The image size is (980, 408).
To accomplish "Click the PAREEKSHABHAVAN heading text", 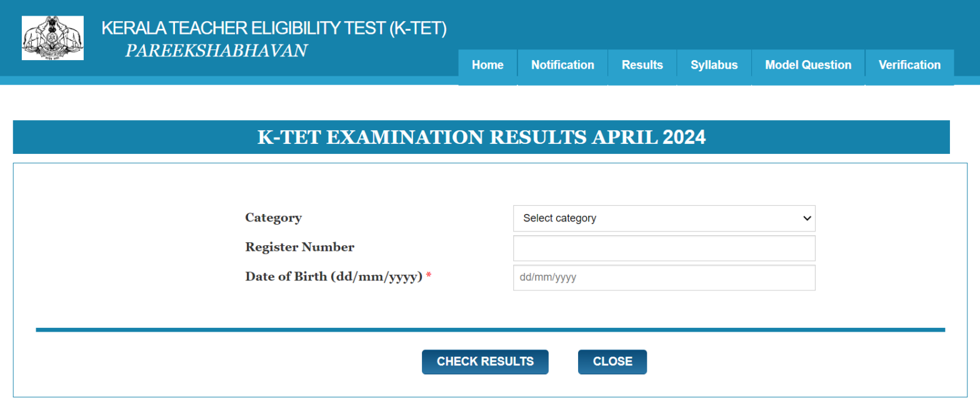I will [216, 50].
